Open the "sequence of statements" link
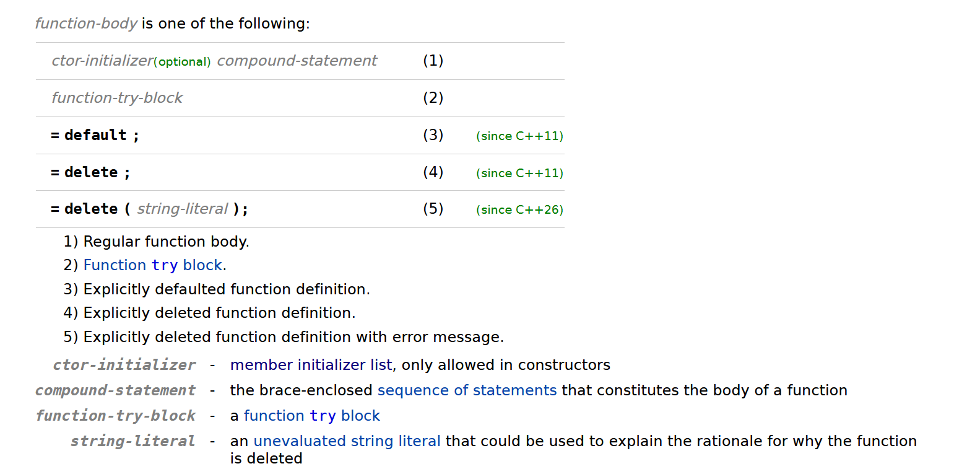The height and width of the screenshot is (474, 980). [467, 390]
